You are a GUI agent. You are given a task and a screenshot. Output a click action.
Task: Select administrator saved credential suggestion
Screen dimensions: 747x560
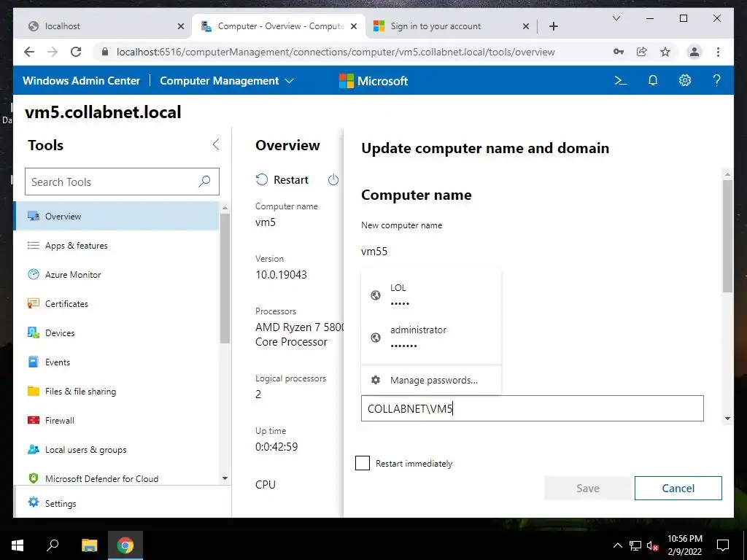pos(431,337)
